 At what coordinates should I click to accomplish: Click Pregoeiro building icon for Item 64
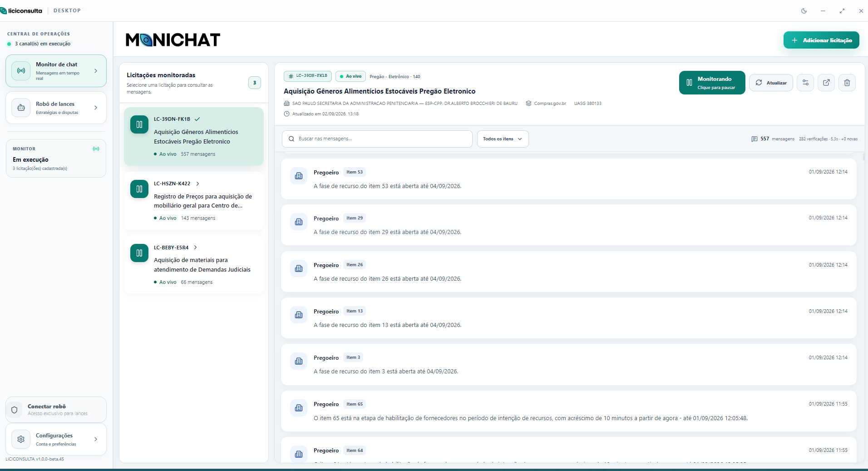299,454
